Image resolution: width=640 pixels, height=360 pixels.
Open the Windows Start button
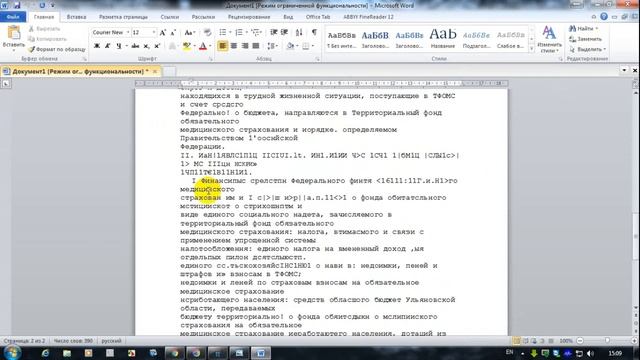tap(12, 353)
